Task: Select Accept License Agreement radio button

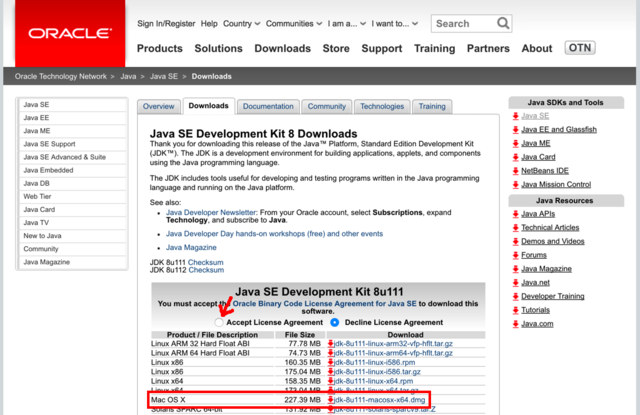Action: pyautogui.click(x=219, y=322)
